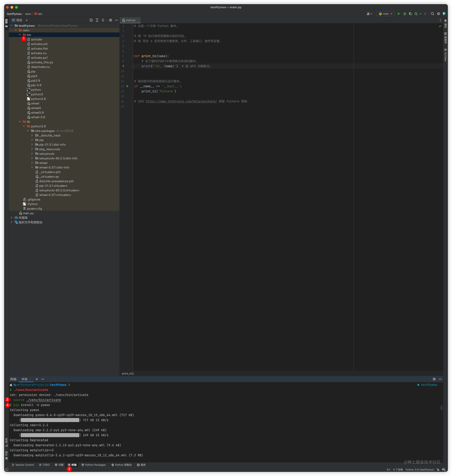Click the terminal vertical scrollbar

[441, 408]
